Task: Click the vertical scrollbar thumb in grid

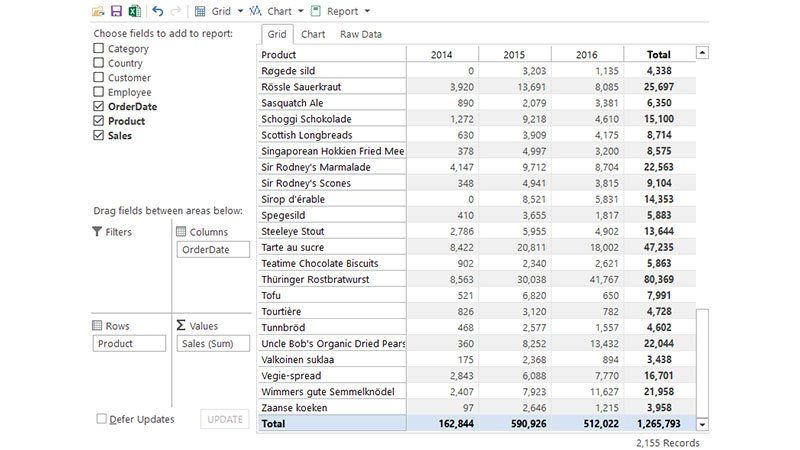Action: [703, 362]
